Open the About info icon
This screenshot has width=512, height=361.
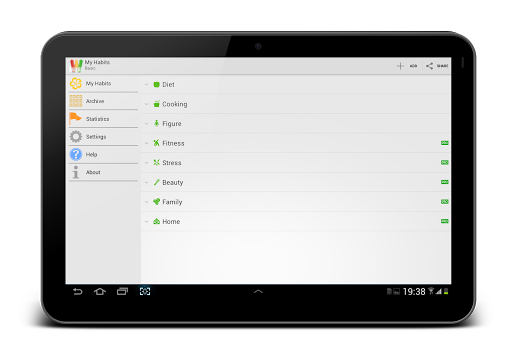76,172
